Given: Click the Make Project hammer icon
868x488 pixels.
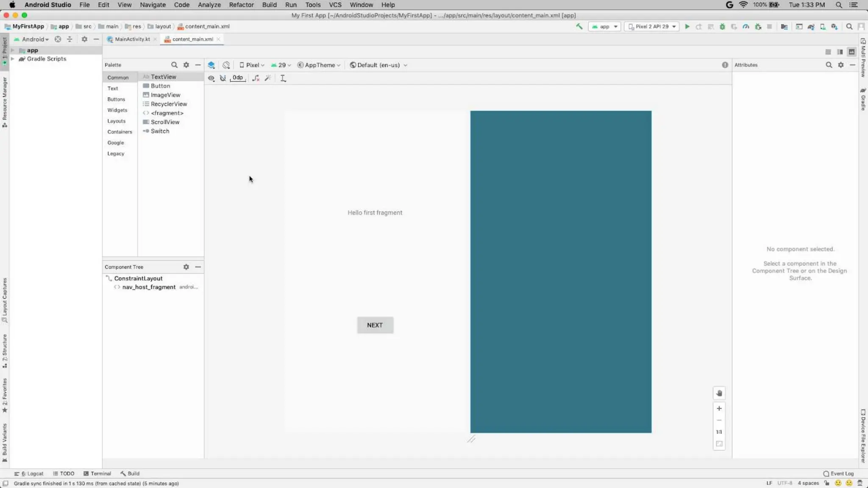Looking at the screenshot, I should [579, 27].
